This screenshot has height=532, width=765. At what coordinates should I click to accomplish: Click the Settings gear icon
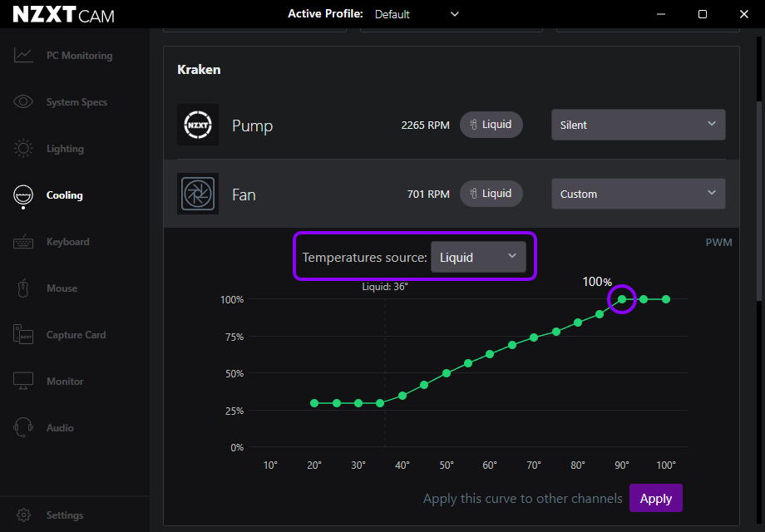24,515
